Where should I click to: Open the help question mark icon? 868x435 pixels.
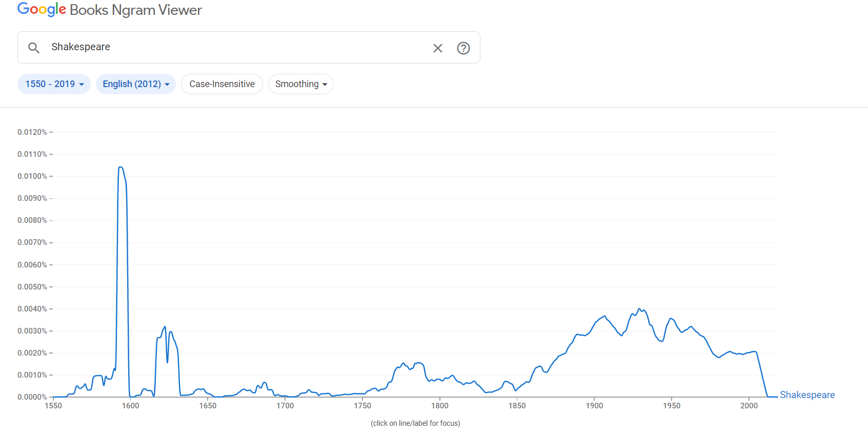(x=463, y=48)
